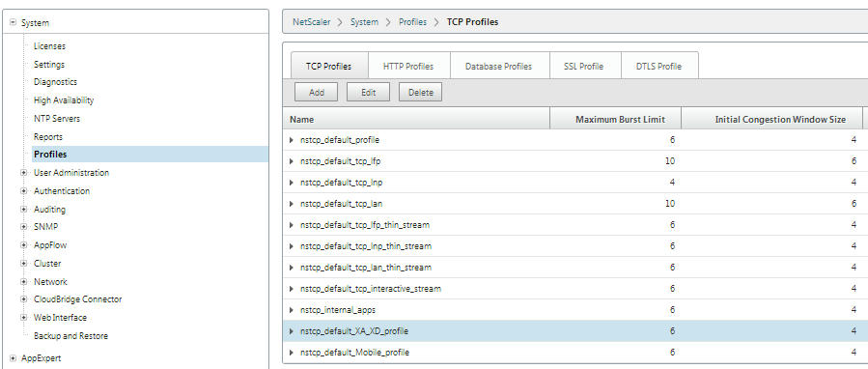Expand nstcp_default_tcp_lfp row arrow
This screenshot has height=369, width=868.
pyautogui.click(x=292, y=161)
